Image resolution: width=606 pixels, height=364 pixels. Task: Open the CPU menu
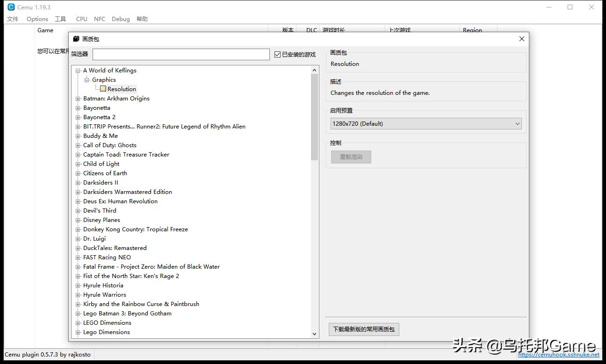[82, 19]
